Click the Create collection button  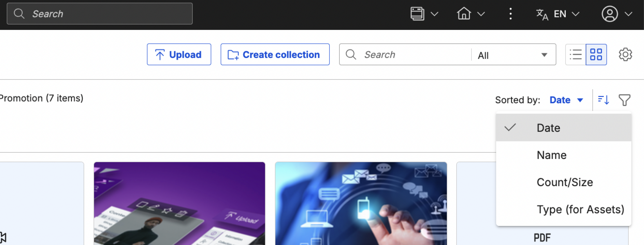(275, 54)
